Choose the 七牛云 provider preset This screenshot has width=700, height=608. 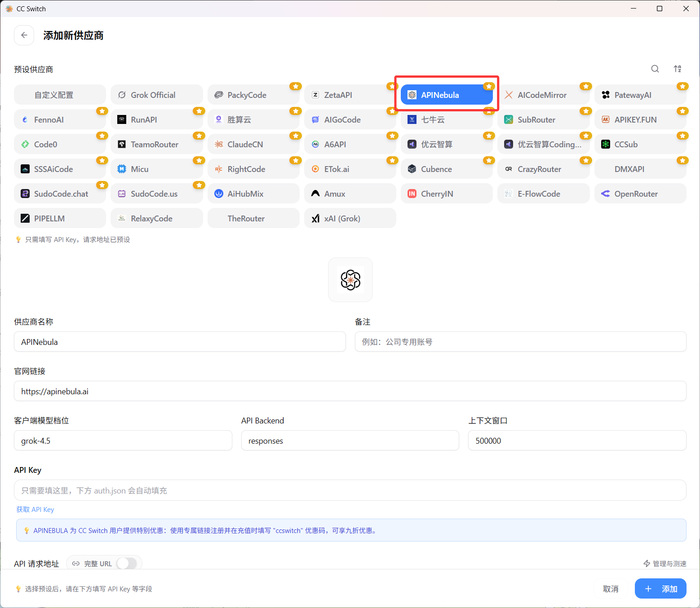[x=447, y=119]
